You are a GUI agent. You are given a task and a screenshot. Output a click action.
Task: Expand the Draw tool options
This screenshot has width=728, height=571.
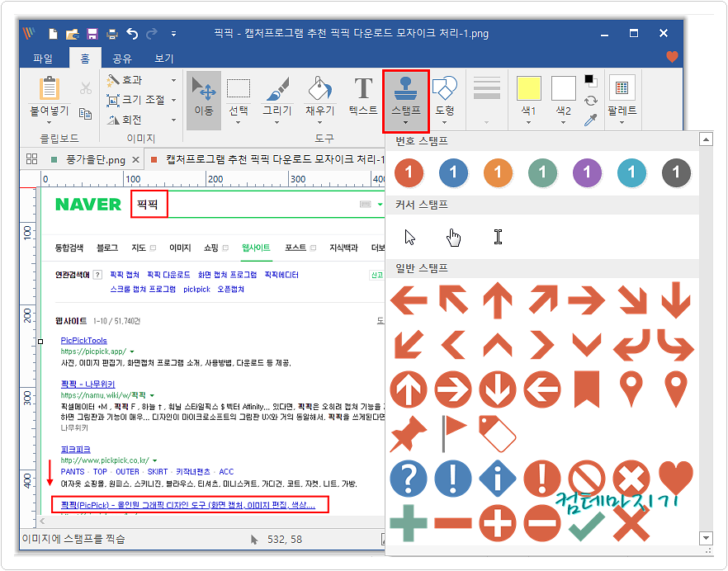277,123
